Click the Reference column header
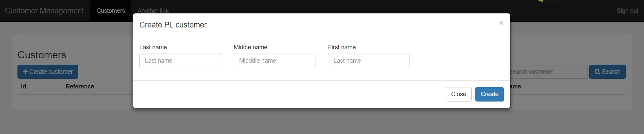This screenshot has height=134, width=644. click(x=80, y=86)
